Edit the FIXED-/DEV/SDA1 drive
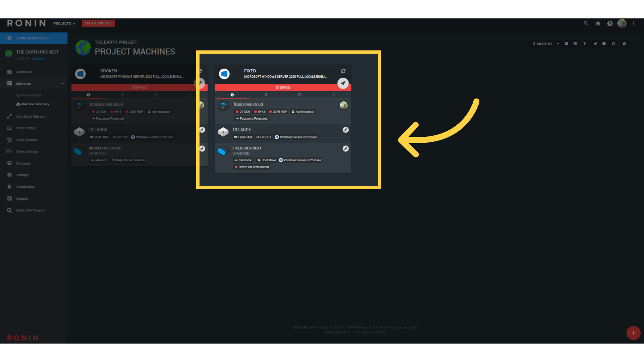This screenshot has height=362, width=644. coord(345,148)
